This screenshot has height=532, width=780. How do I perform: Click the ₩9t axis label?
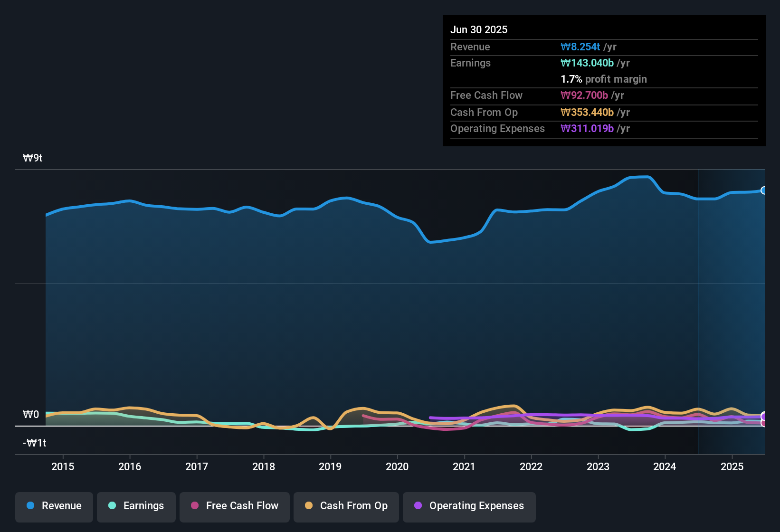click(33, 158)
